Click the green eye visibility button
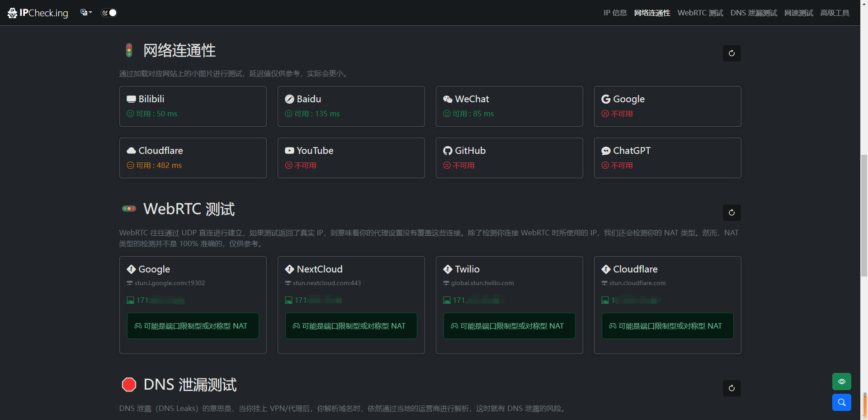868x420 pixels. coord(841,382)
